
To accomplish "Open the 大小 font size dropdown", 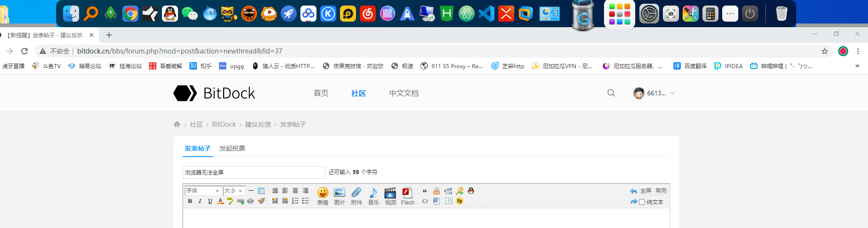I will point(234,191).
